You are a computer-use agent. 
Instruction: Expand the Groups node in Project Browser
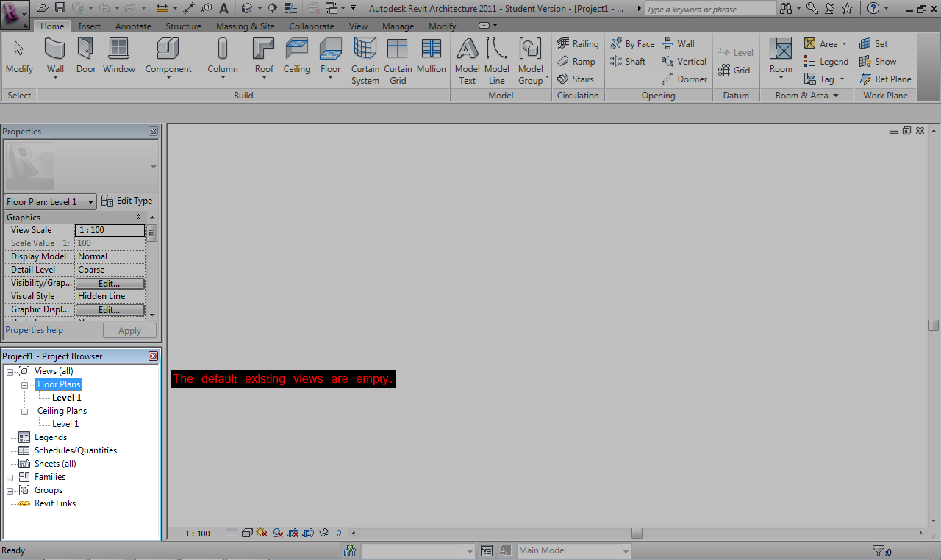click(10, 490)
